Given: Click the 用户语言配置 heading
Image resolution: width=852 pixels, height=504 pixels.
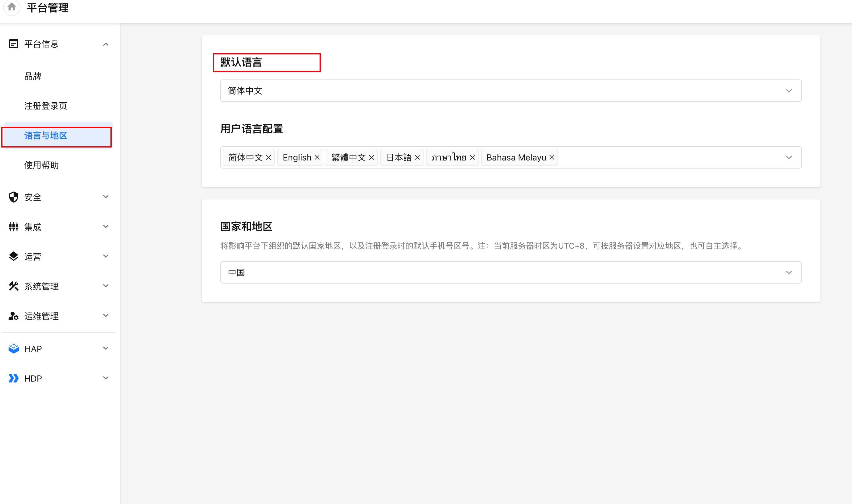Looking at the screenshot, I should tap(252, 129).
